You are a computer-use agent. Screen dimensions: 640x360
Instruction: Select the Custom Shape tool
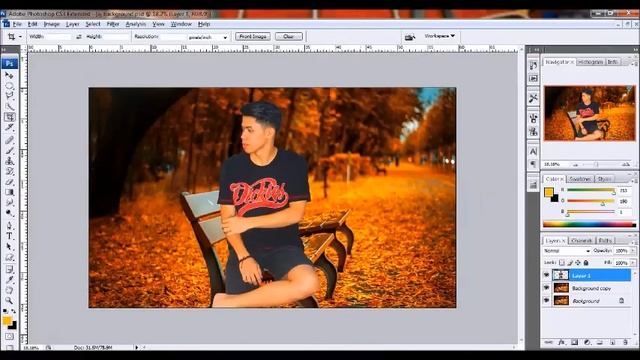coord(9,257)
